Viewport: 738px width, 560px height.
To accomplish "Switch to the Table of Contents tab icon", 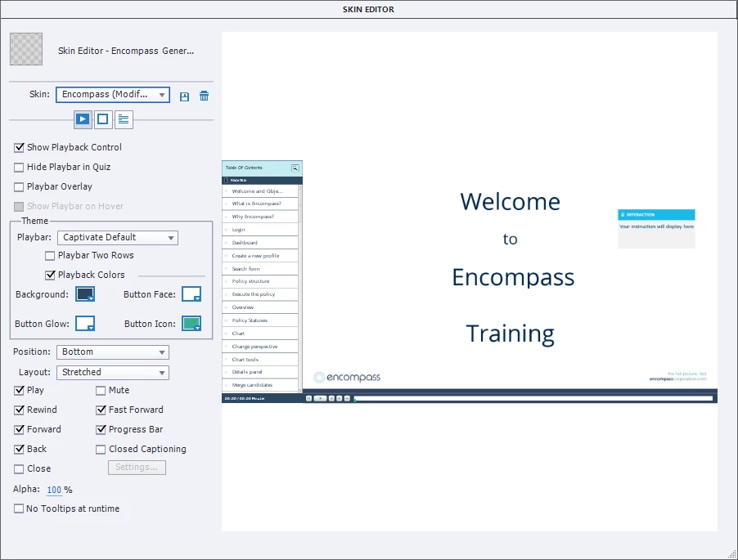I will coord(124,119).
